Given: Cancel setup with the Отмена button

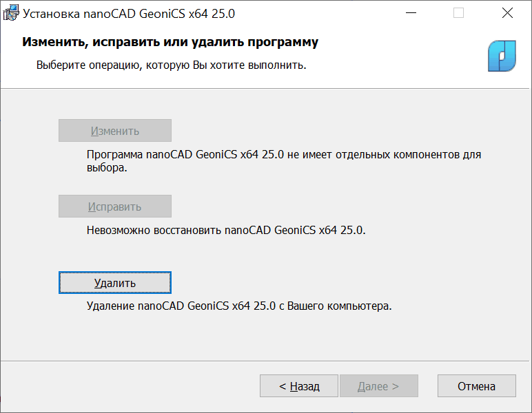Looking at the screenshot, I should [x=476, y=385].
